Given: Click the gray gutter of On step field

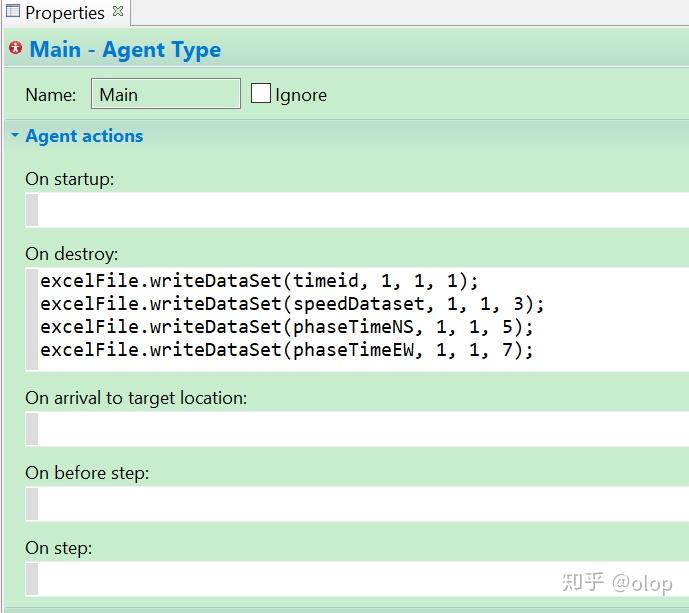Looking at the screenshot, I should pos(32,578).
